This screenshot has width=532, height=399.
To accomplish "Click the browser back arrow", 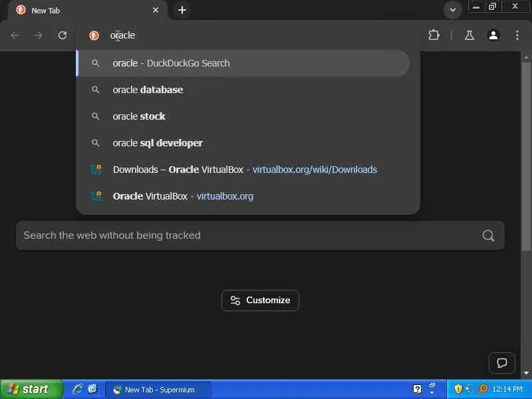I will (15, 35).
